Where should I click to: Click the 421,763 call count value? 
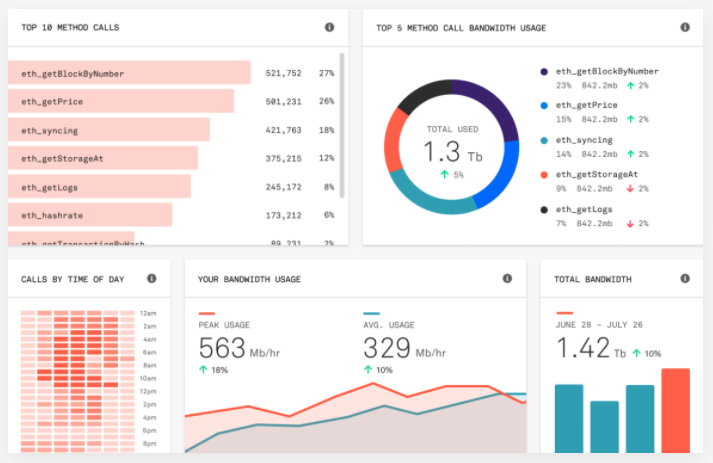(x=283, y=130)
